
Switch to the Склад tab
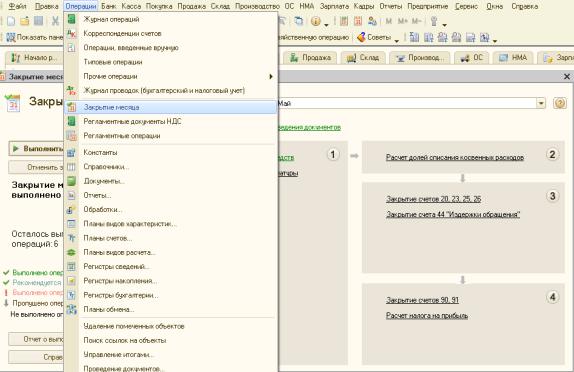coord(363,57)
